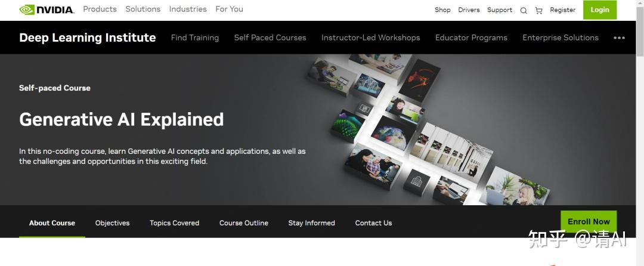Click the green Login button
This screenshot has width=644, height=266.
coord(600,10)
